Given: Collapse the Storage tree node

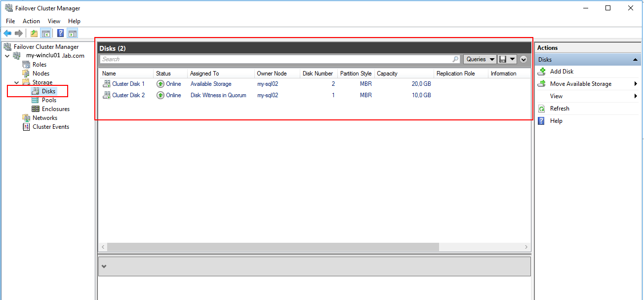Looking at the screenshot, I should 16,82.
